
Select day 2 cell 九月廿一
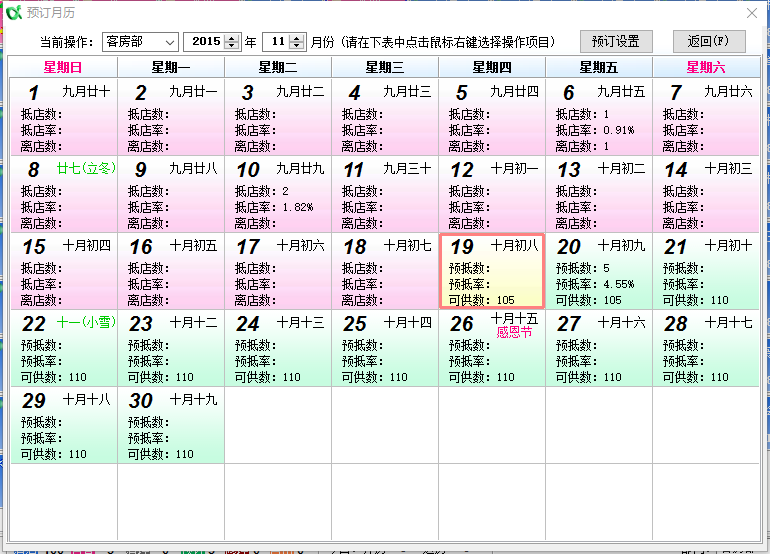171,117
